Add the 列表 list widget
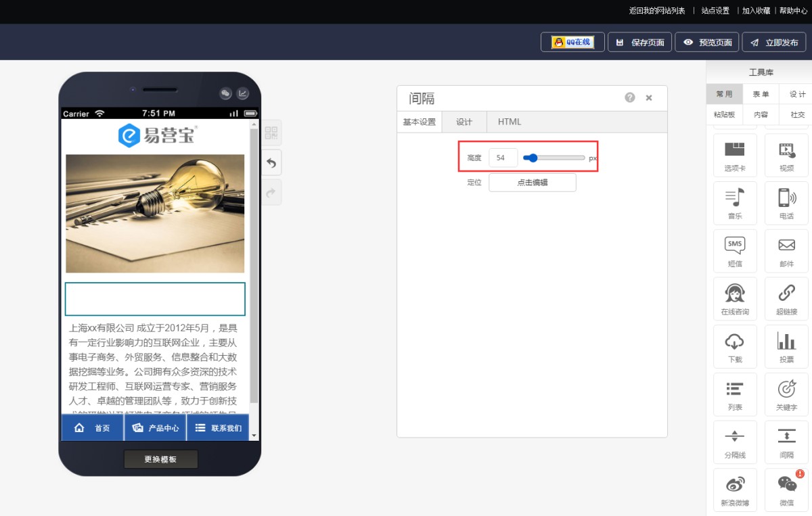Image resolution: width=812 pixels, height=516 pixels. (x=735, y=395)
